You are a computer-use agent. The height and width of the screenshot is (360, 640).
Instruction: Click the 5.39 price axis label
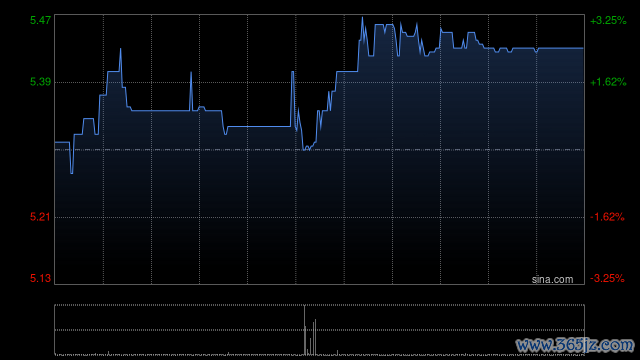pyautogui.click(x=40, y=82)
